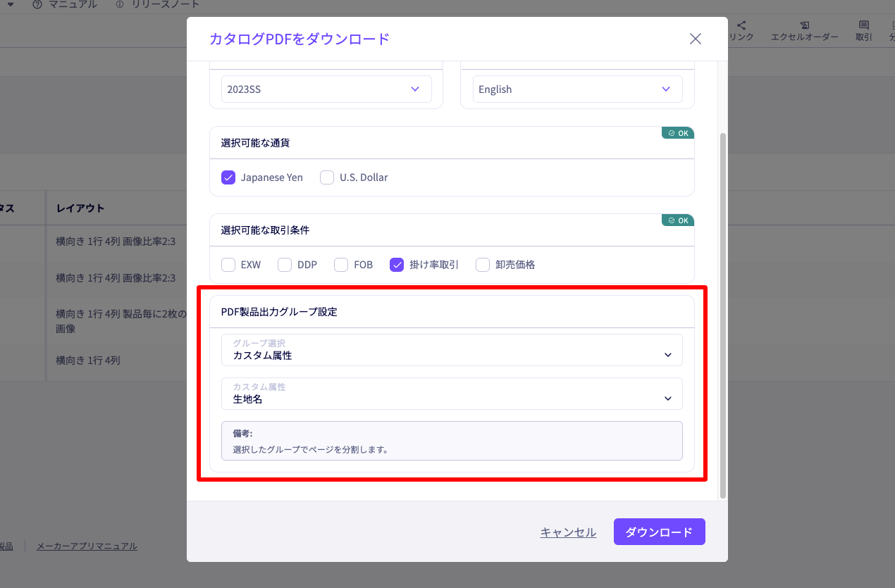Open the グループ選択 dropdown

point(452,350)
